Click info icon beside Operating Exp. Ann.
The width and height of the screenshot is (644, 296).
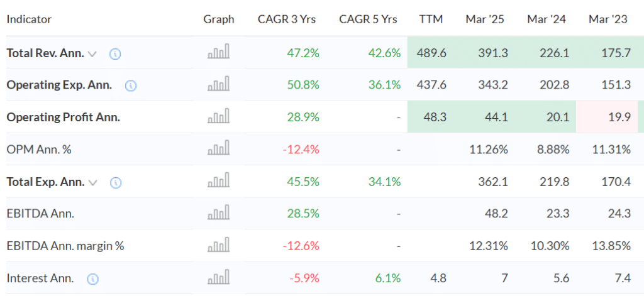pyautogui.click(x=131, y=85)
